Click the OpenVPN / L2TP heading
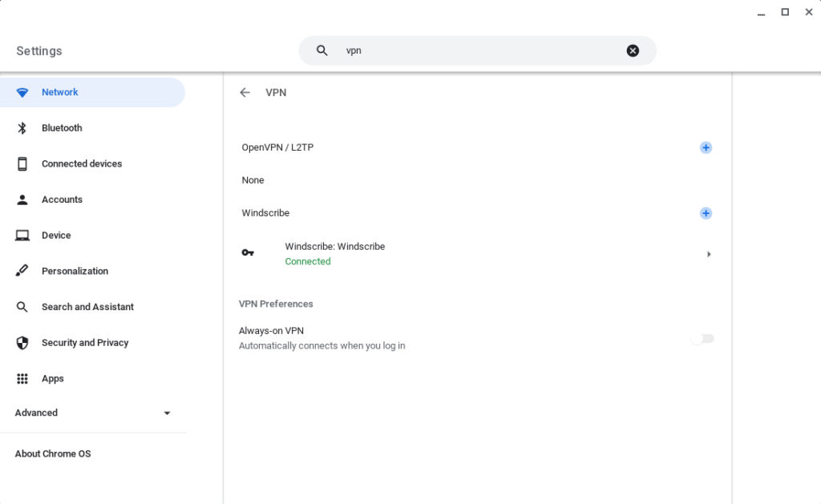 tap(277, 147)
